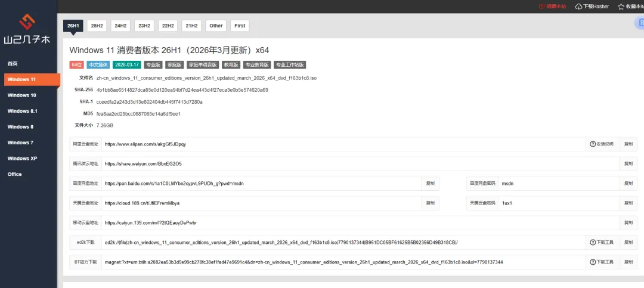Copy the alipan.com address with 复制
Screen dimensions: 644x288
point(628,144)
